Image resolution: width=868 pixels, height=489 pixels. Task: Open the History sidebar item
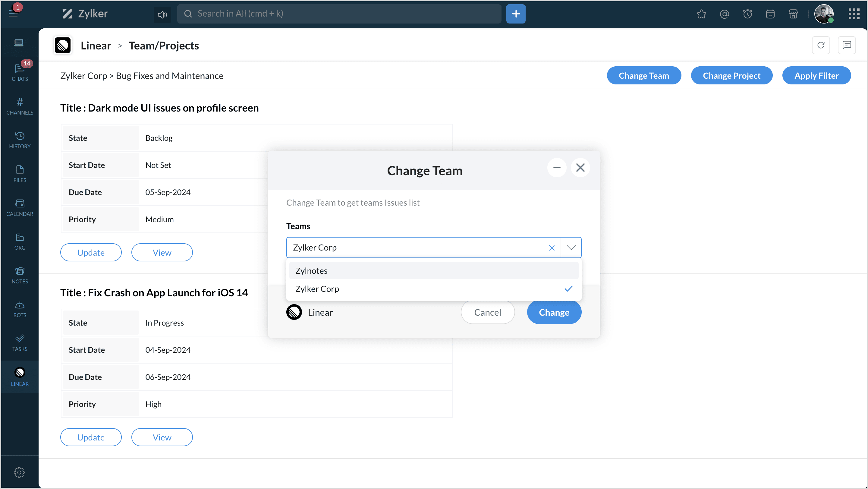coord(20,140)
